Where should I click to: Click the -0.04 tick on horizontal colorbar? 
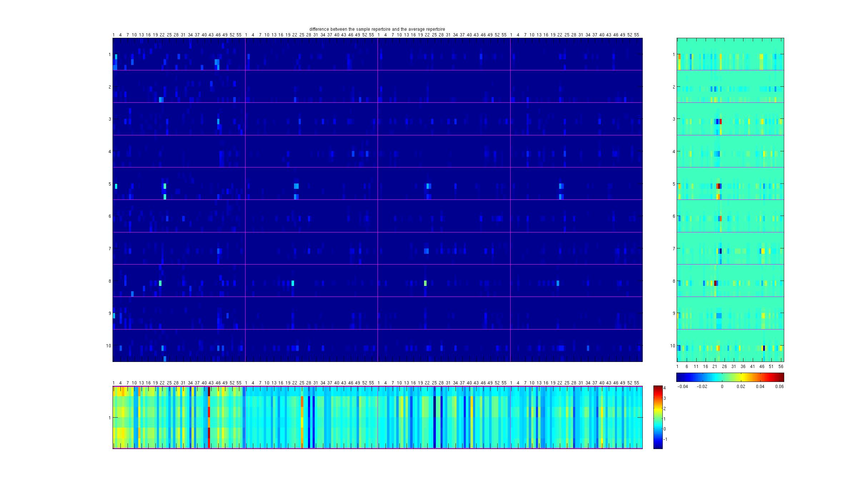682,387
